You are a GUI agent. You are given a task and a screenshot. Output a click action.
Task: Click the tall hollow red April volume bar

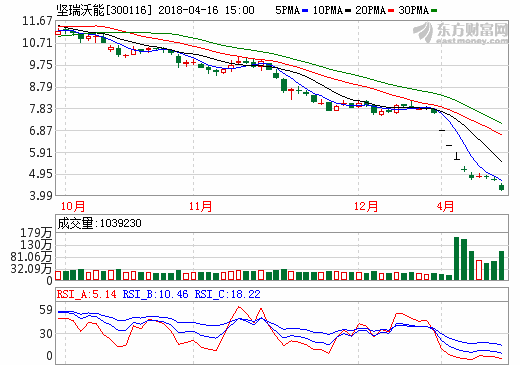click(x=479, y=270)
